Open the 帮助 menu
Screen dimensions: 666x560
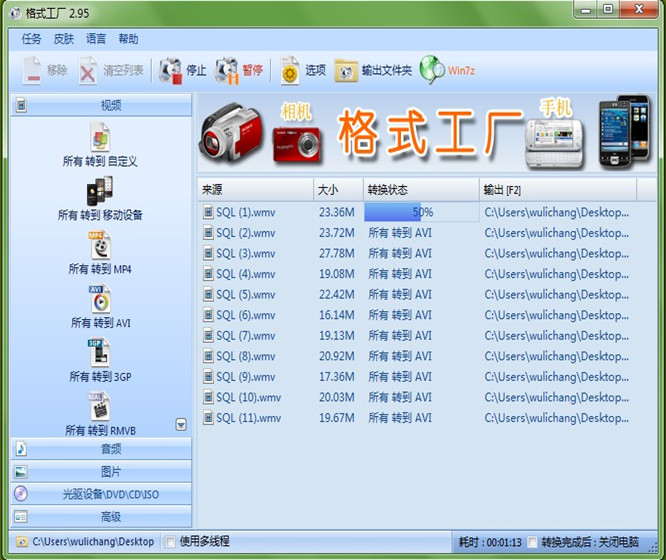coord(128,39)
